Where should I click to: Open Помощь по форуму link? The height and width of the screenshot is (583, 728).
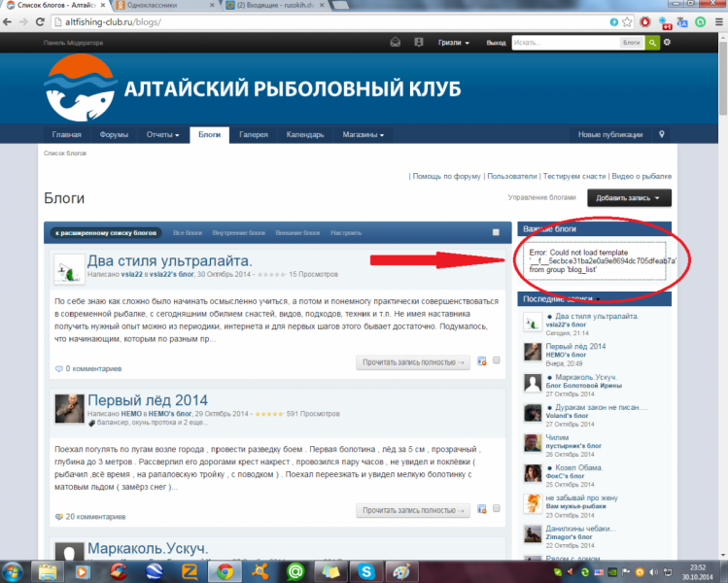447,177
